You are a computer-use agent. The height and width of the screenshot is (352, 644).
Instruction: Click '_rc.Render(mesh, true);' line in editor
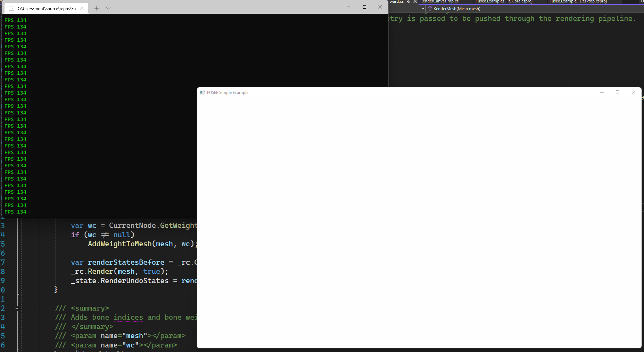(x=119, y=272)
